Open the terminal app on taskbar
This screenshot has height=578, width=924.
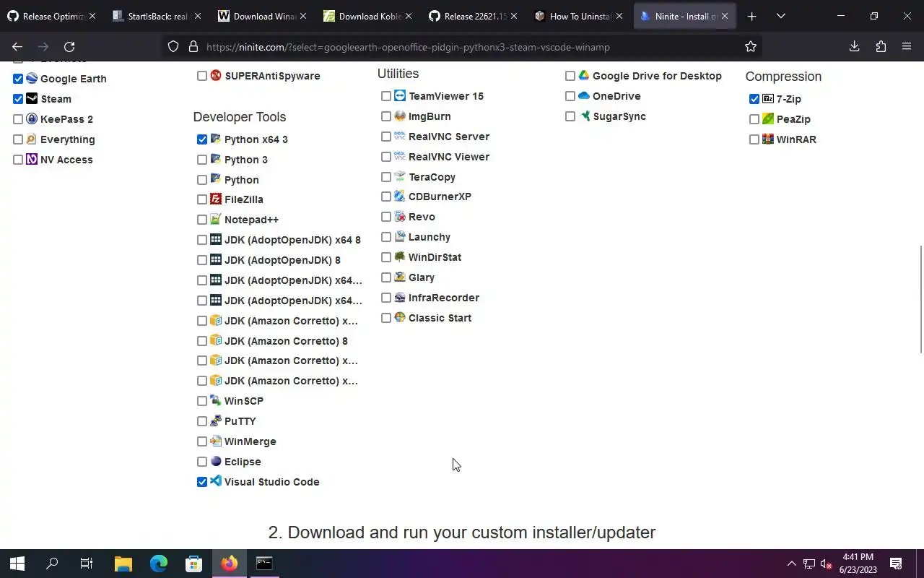click(264, 564)
